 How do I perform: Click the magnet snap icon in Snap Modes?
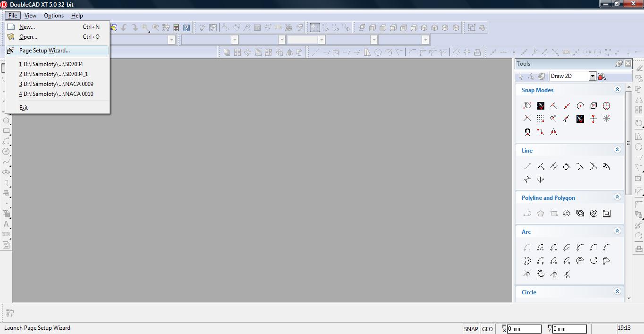click(527, 132)
